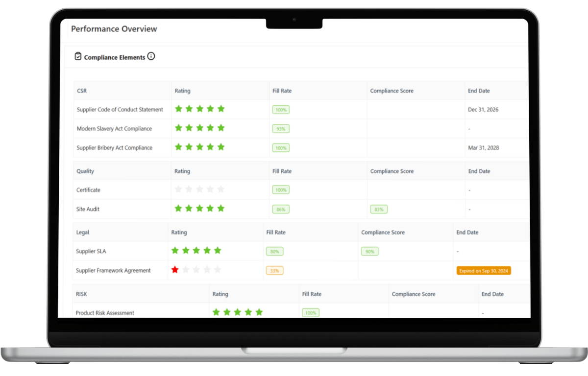This screenshot has height=376, width=588.
Task: Click the RISK section header label
Action: pos(81,294)
